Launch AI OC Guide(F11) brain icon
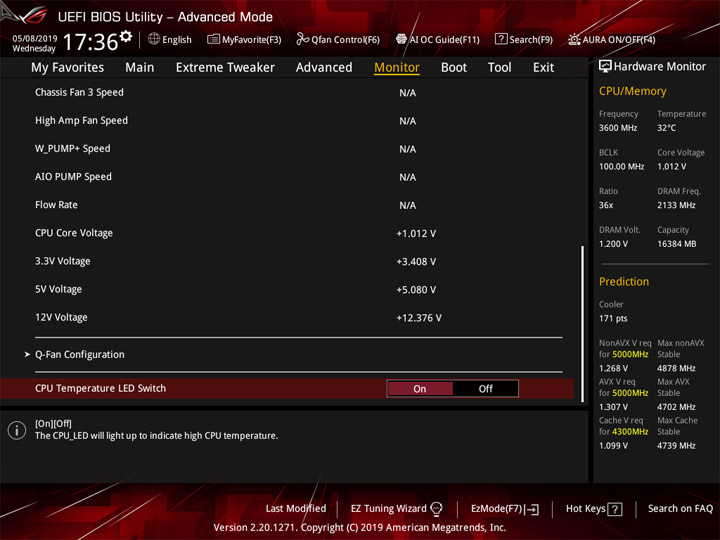Image resolution: width=720 pixels, height=540 pixels. pos(401,39)
